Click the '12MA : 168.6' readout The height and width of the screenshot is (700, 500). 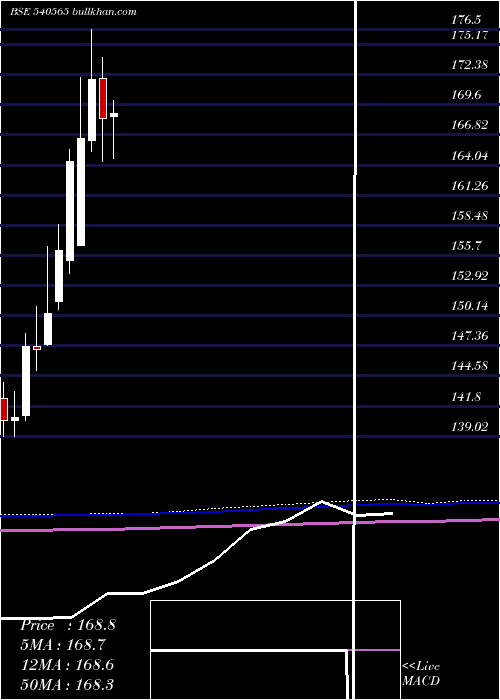[68, 665]
